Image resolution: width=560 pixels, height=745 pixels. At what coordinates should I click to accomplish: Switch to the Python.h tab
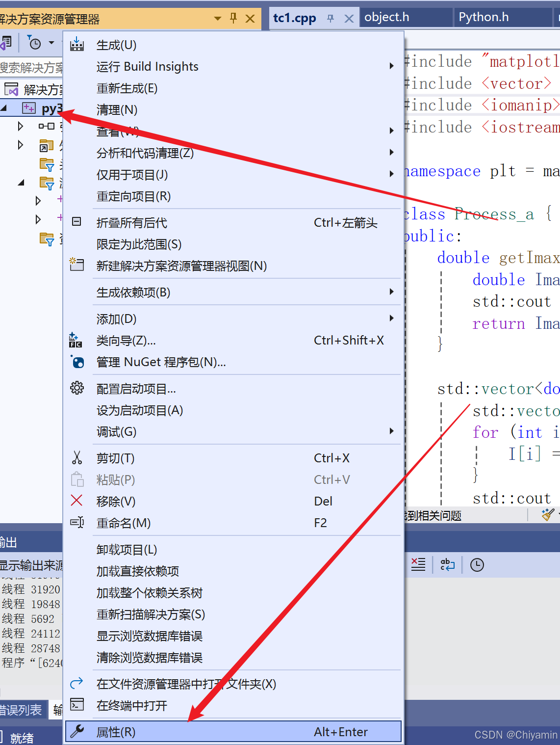pos(503,18)
